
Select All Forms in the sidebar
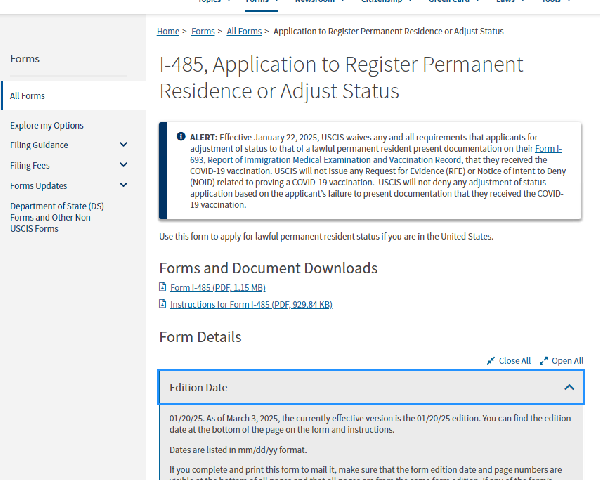click(27, 96)
